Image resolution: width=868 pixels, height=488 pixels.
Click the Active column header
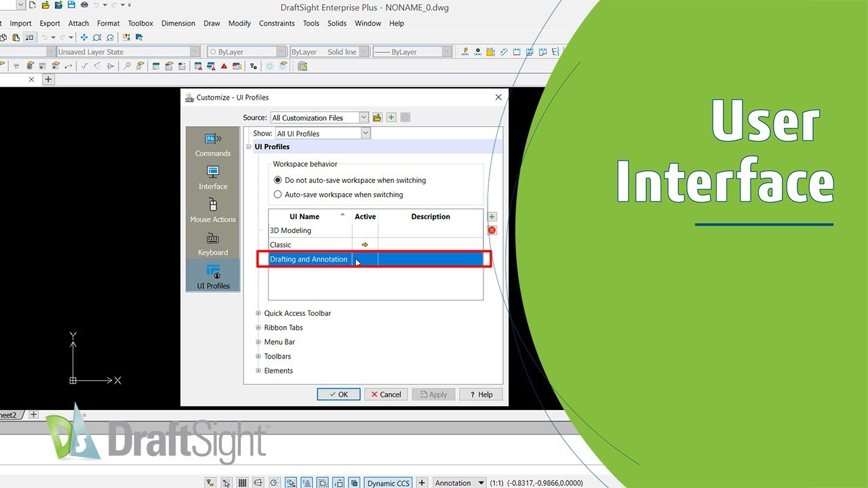365,217
